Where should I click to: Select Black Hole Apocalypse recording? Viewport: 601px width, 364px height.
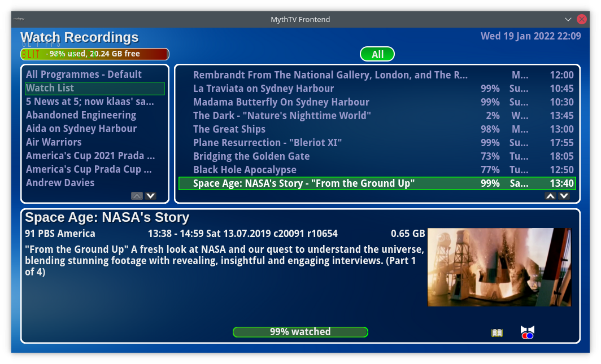377,170
